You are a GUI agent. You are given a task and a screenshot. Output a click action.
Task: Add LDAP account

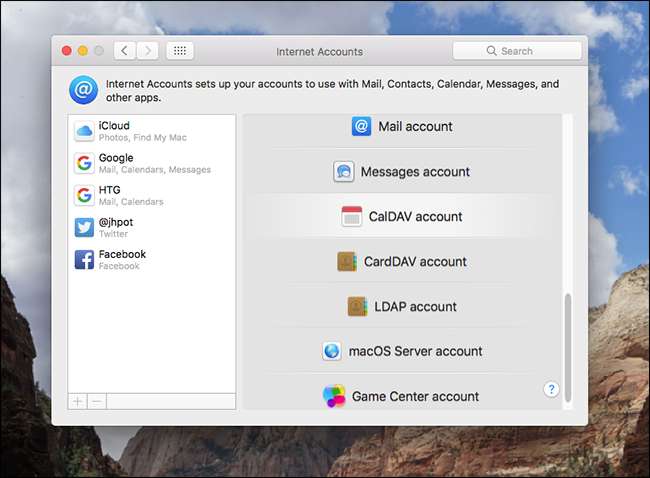tap(402, 307)
